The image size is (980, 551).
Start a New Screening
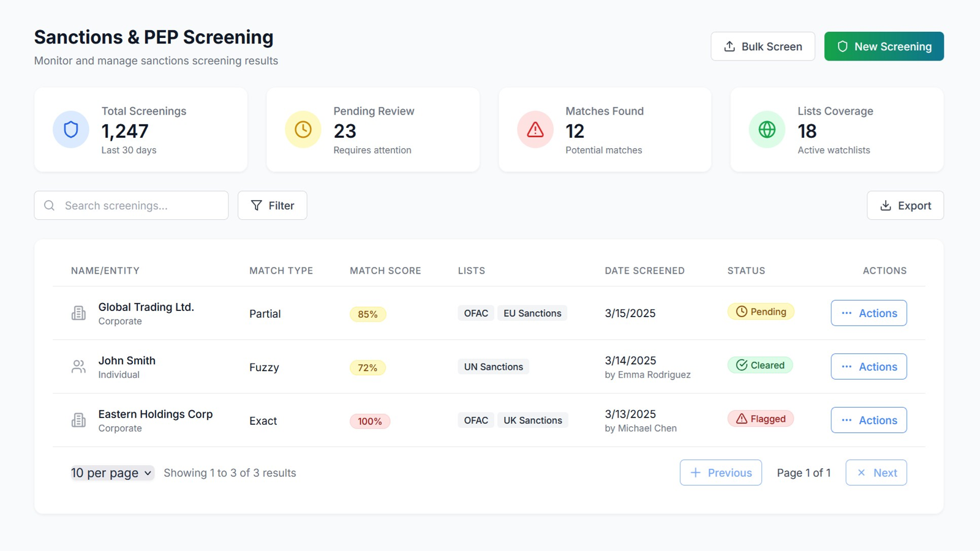[883, 47]
